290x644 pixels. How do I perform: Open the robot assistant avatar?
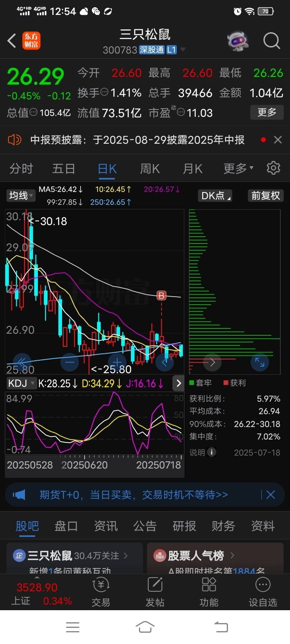(238, 41)
